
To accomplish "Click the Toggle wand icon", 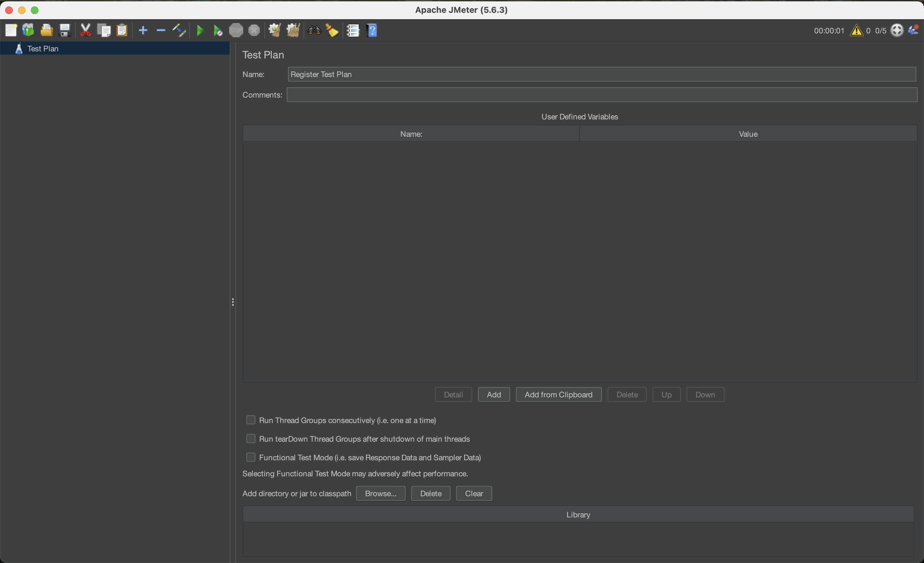I will 179,30.
